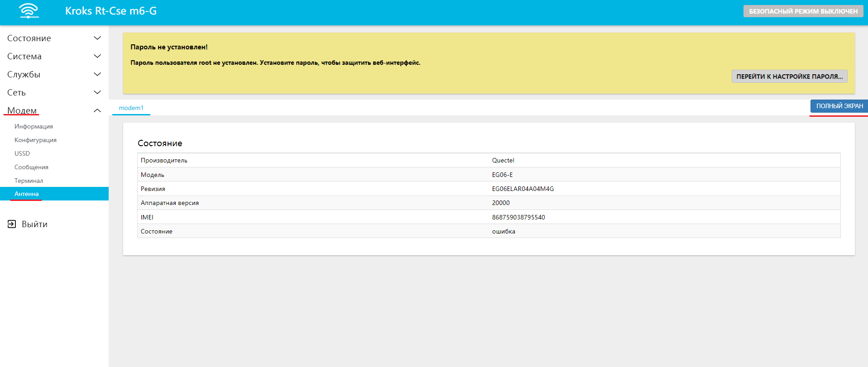Switch to the modem1 tab
868x367 pixels.
click(x=131, y=108)
